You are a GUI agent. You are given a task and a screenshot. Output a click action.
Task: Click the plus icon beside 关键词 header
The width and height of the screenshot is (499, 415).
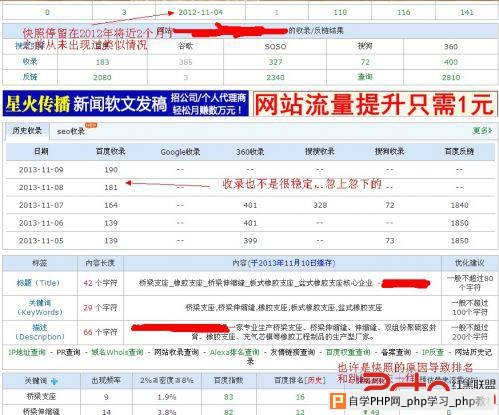tap(54, 381)
